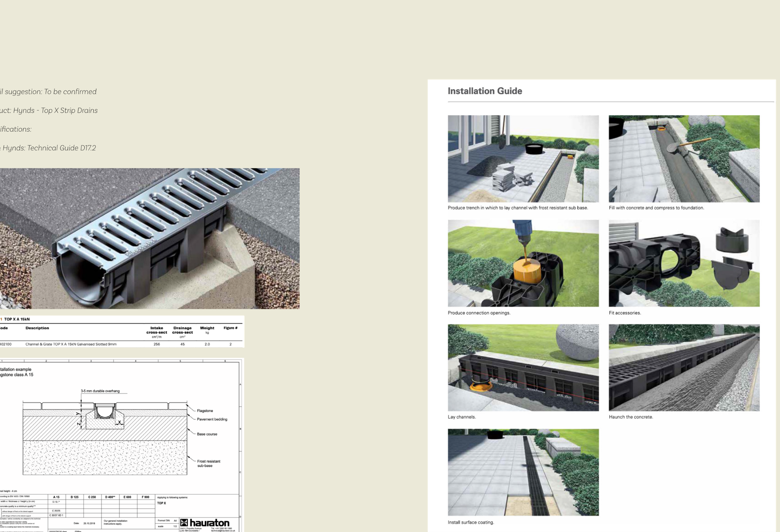
Task: Click the 'Description' column header
Action: (x=37, y=328)
